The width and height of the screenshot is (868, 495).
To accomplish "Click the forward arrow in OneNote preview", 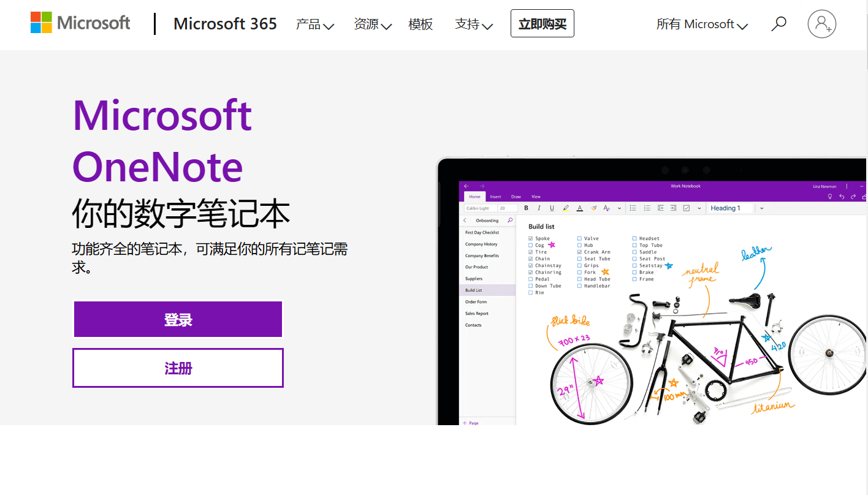I will point(482,186).
